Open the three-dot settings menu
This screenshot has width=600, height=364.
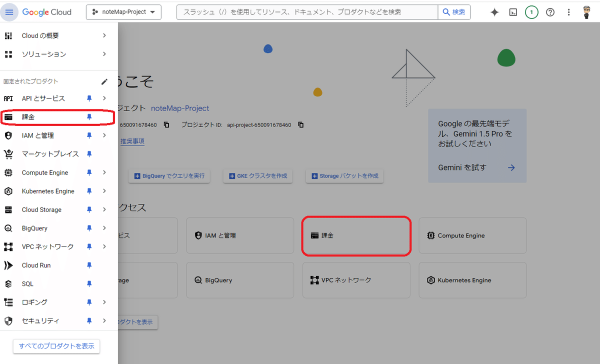point(568,12)
